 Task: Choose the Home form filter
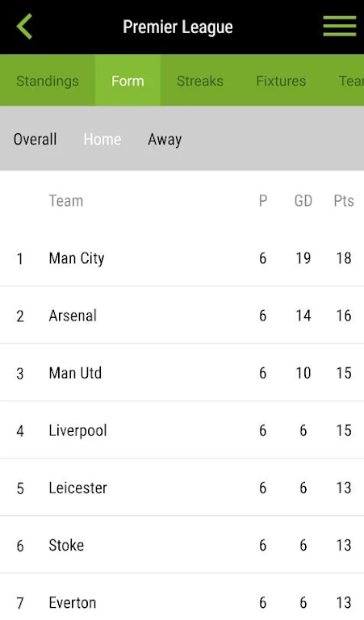pos(103,139)
